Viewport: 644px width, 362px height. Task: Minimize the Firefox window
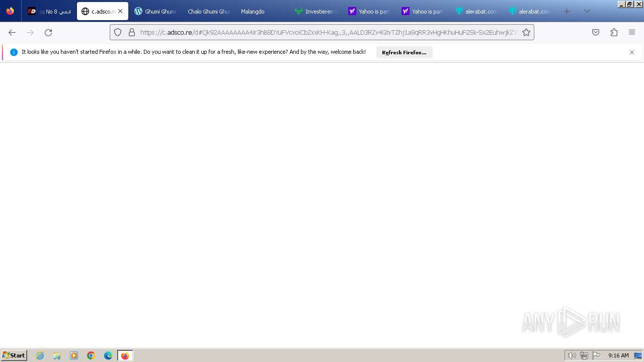coord(622,4)
